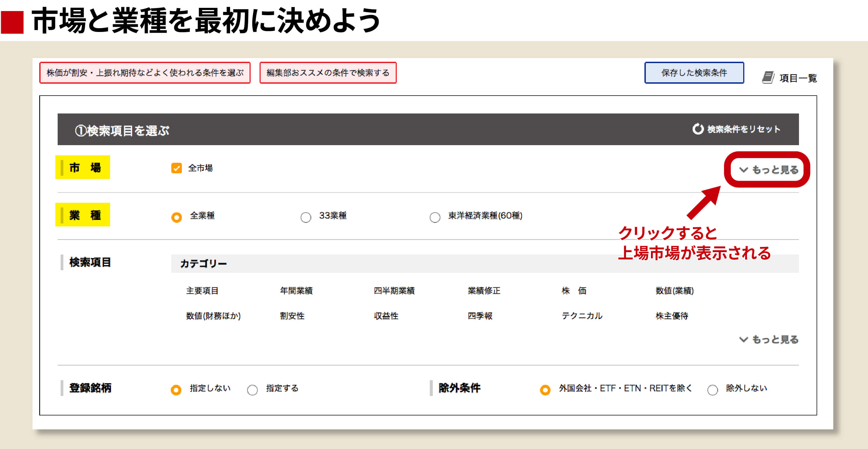Click the ①検索項目を選ぶ header text
The image size is (868, 449).
coord(122,131)
